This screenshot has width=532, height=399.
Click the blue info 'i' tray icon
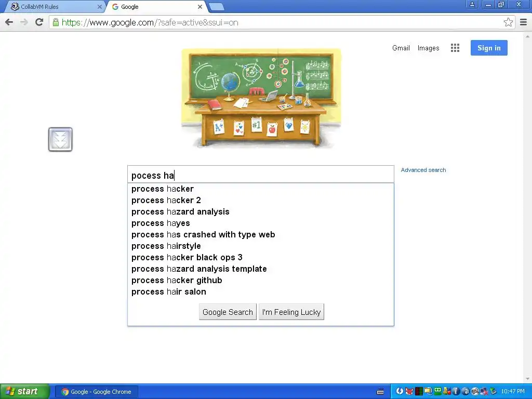click(456, 391)
